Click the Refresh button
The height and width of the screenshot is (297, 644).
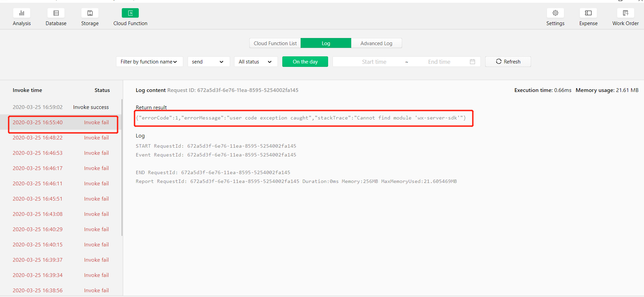click(x=508, y=61)
